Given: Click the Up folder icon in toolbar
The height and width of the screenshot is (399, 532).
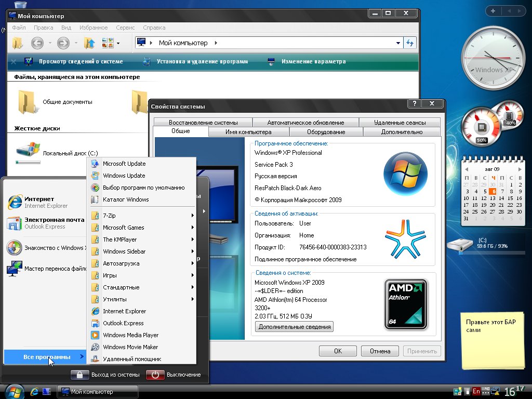Looking at the screenshot, I should coord(89,43).
